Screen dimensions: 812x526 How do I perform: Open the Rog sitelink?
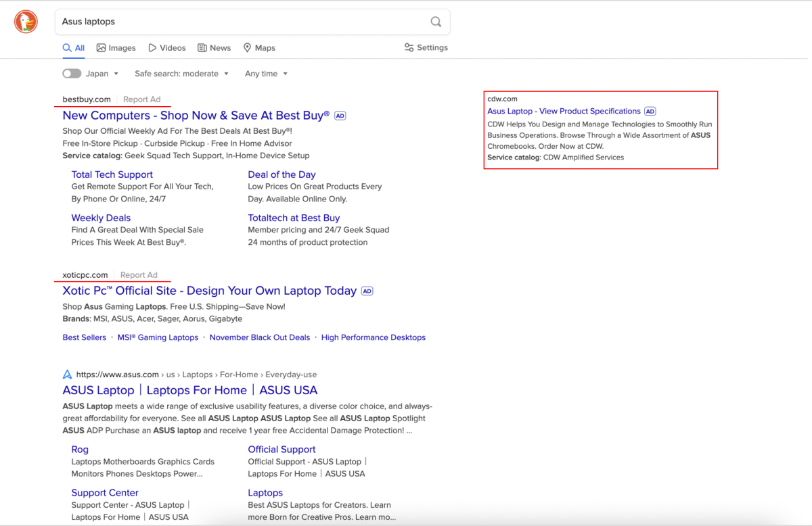pos(80,450)
